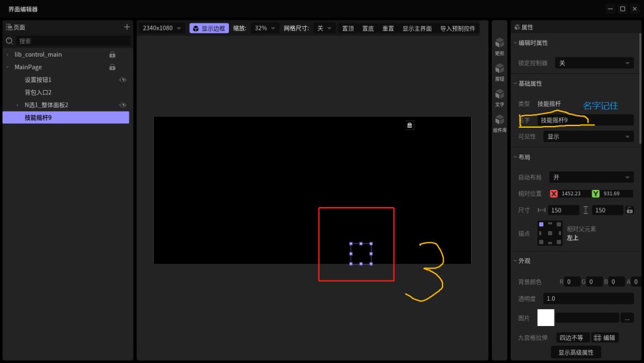Open the 锁定控制器 dropdown

(x=594, y=63)
